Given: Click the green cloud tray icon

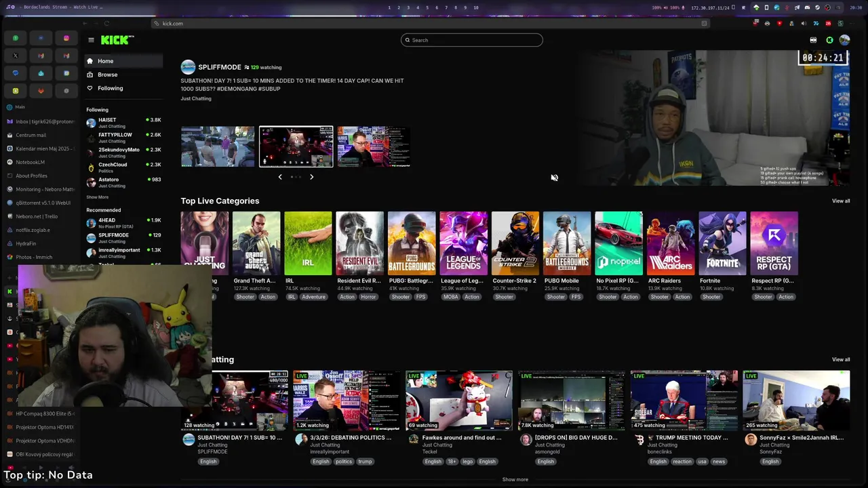Looking at the screenshot, I should coord(756,7).
